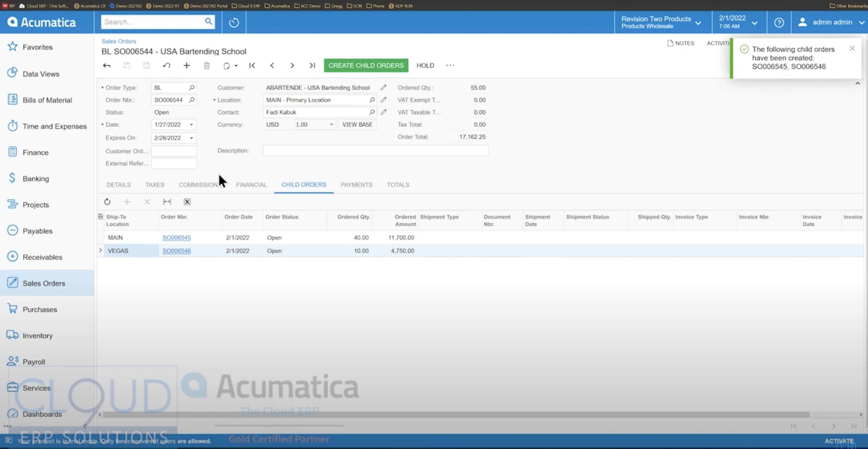The height and width of the screenshot is (449, 868).
Task: Export child orders grid to Excel
Action: tap(187, 201)
